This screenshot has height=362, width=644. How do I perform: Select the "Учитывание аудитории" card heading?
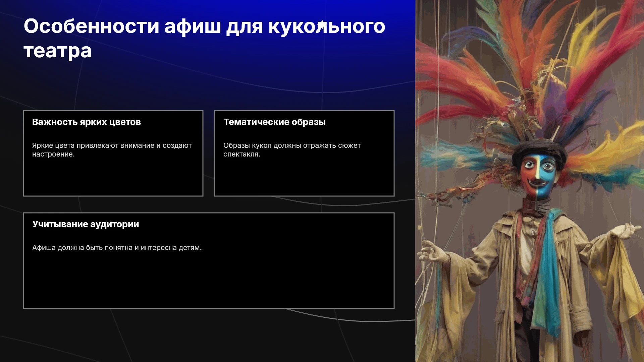[86, 224]
